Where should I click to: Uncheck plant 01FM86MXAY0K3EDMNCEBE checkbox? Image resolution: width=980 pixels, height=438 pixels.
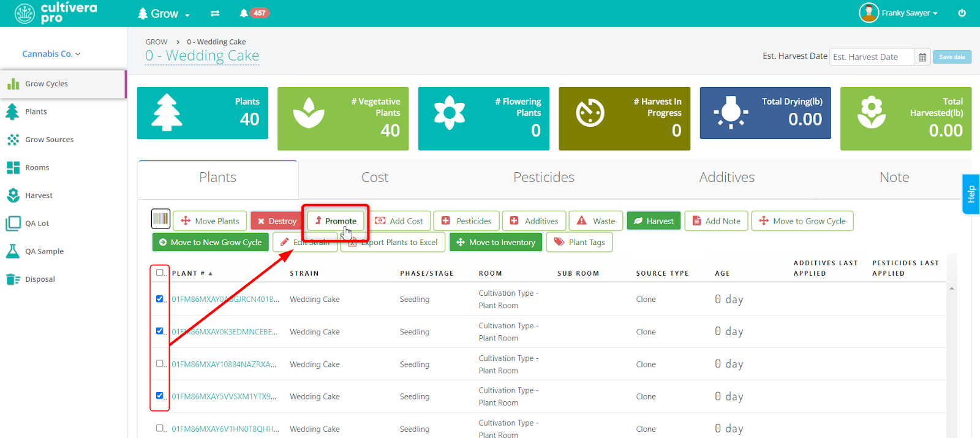(x=160, y=331)
